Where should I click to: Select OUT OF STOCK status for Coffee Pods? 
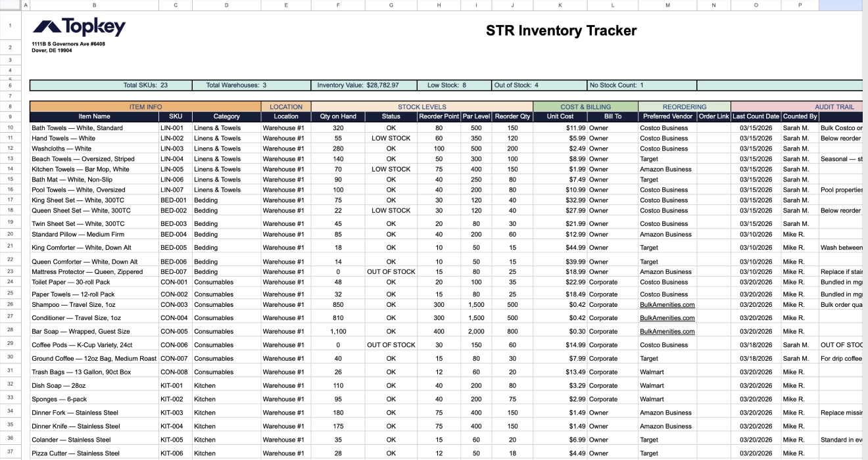pyautogui.click(x=391, y=345)
